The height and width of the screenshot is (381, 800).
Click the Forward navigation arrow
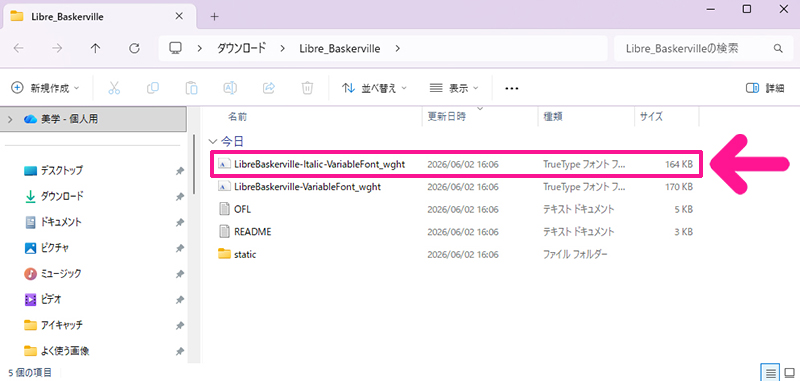click(57, 48)
